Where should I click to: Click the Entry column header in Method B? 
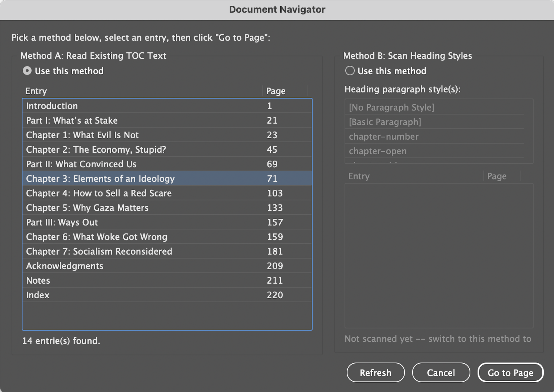[414, 176]
